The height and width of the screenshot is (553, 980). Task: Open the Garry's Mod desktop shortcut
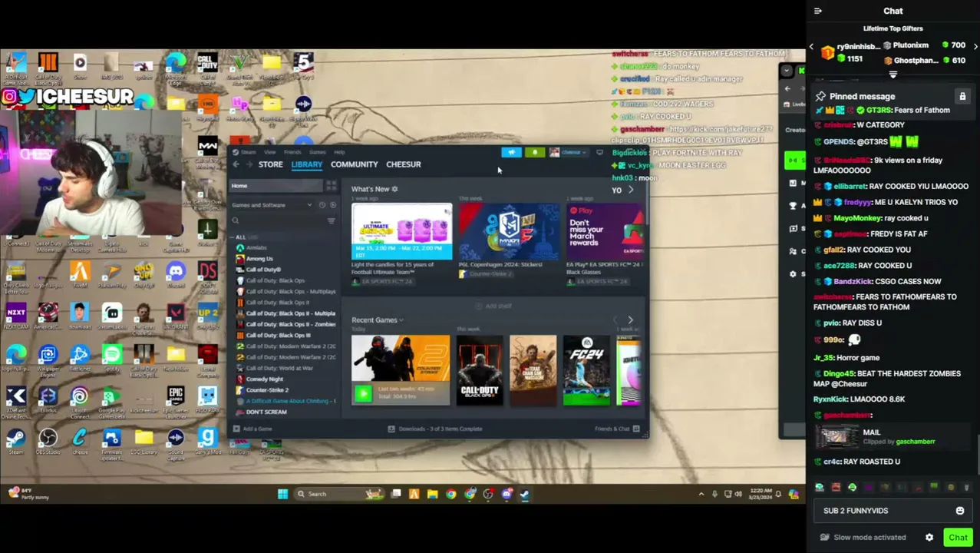[207, 440]
